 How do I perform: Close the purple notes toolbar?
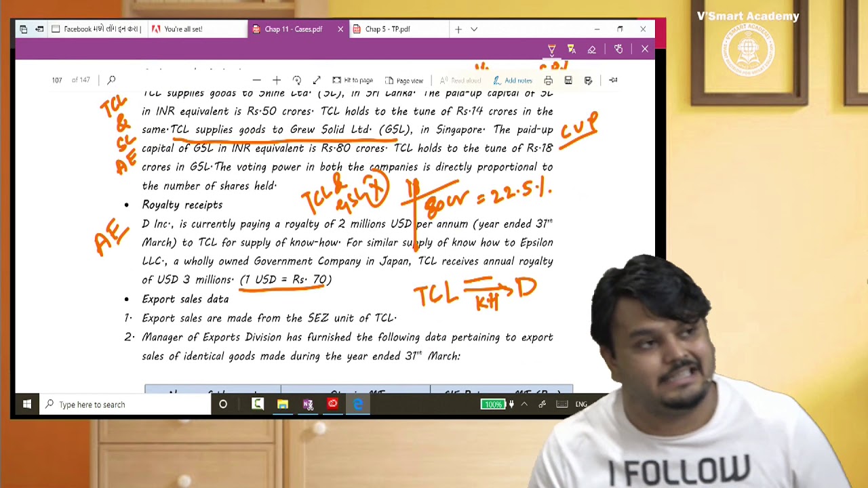(x=645, y=49)
